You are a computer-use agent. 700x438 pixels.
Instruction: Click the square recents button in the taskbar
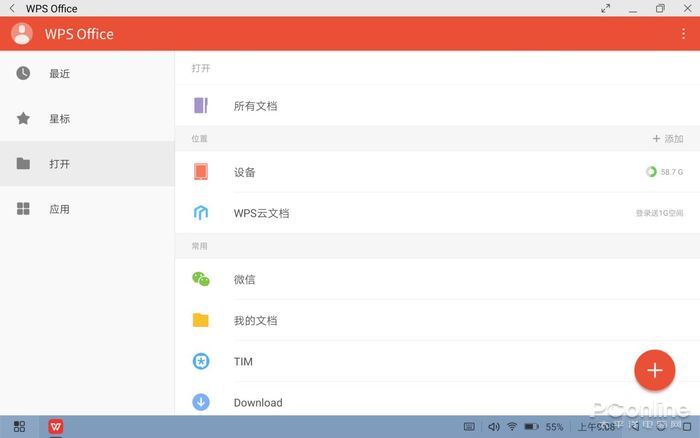687,427
